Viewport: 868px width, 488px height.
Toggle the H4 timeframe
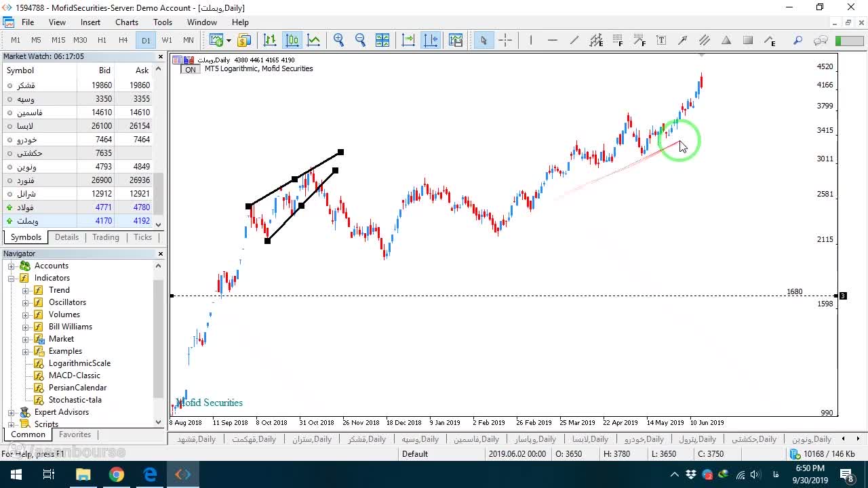pyautogui.click(x=123, y=40)
